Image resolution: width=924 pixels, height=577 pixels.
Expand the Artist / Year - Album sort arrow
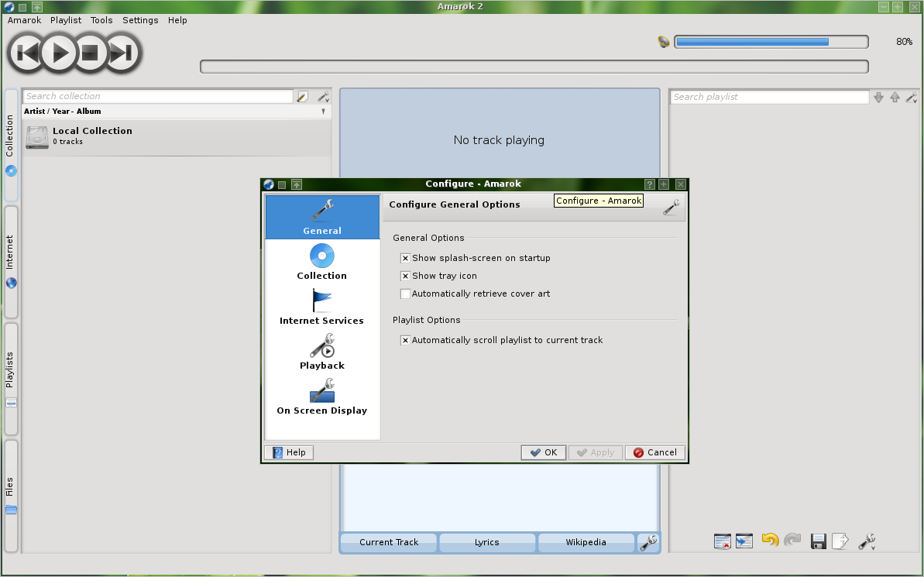pyautogui.click(x=323, y=112)
